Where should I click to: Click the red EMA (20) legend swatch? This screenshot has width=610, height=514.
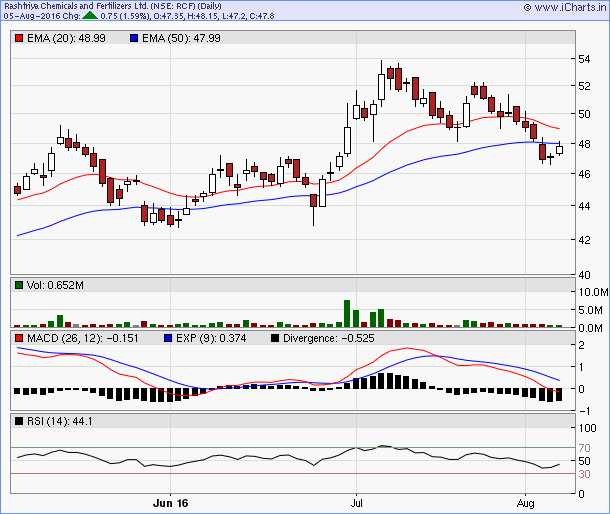(19, 38)
